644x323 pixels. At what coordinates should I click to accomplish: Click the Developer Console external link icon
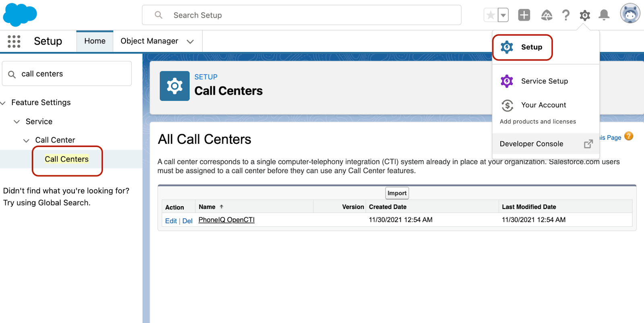click(588, 144)
